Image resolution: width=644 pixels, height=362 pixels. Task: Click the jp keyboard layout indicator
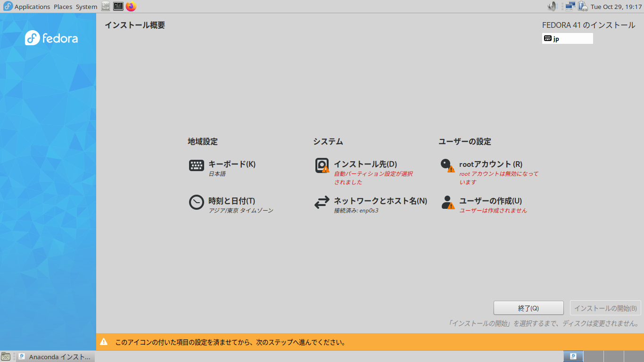pyautogui.click(x=568, y=39)
